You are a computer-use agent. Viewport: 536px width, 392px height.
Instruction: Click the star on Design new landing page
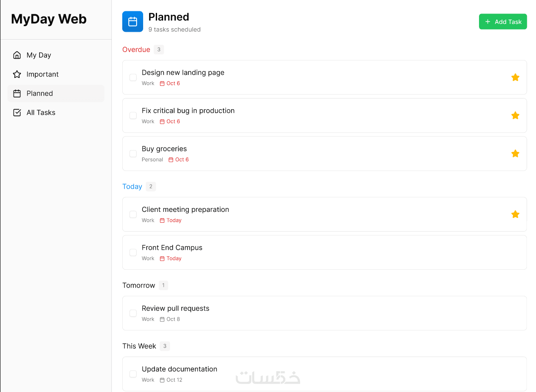point(515,77)
